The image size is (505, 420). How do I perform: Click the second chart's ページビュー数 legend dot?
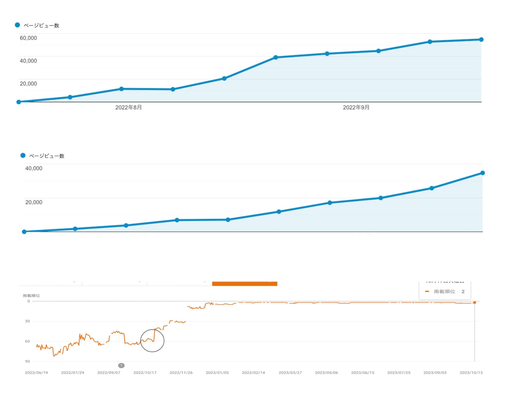pos(23,155)
